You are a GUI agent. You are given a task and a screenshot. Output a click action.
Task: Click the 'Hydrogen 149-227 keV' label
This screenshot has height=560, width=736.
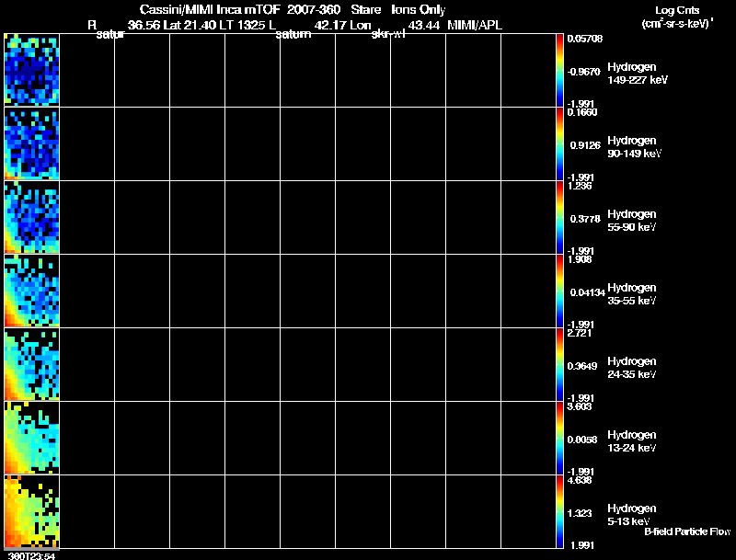637,74
